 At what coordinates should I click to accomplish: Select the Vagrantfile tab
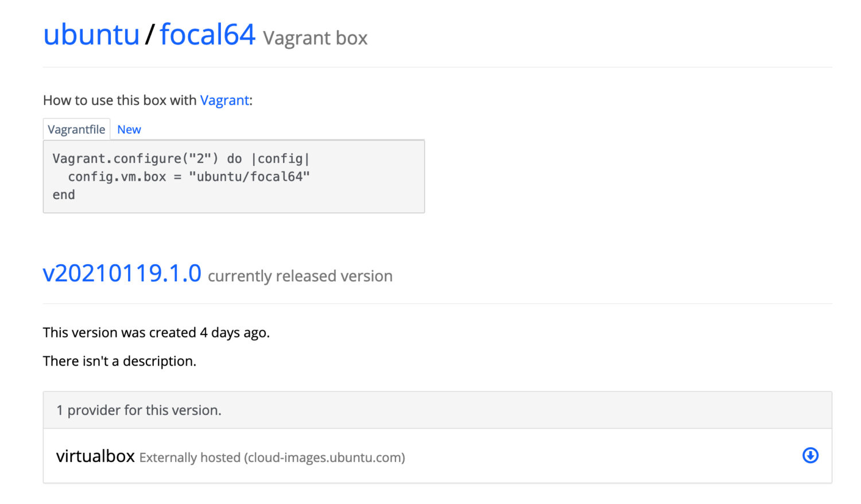(76, 130)
